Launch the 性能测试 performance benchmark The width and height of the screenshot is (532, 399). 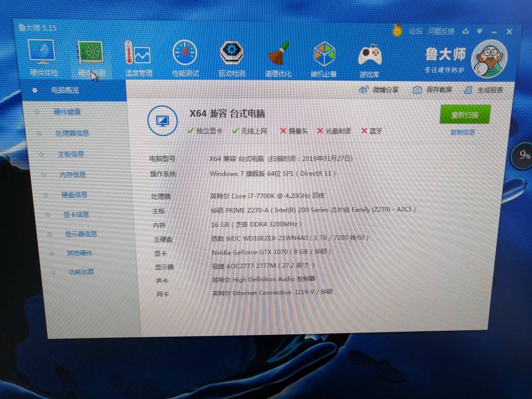(185, 58)
